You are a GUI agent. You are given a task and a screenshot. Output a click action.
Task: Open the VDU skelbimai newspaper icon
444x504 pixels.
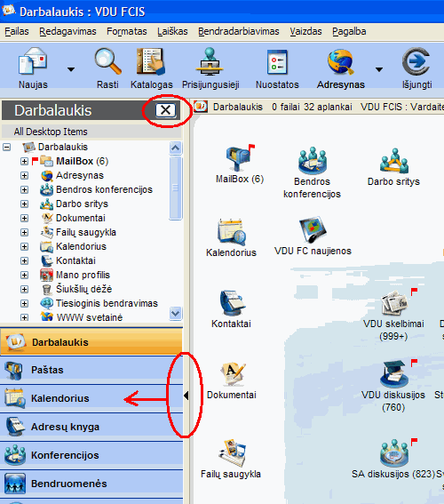click(x=394, y=302)
